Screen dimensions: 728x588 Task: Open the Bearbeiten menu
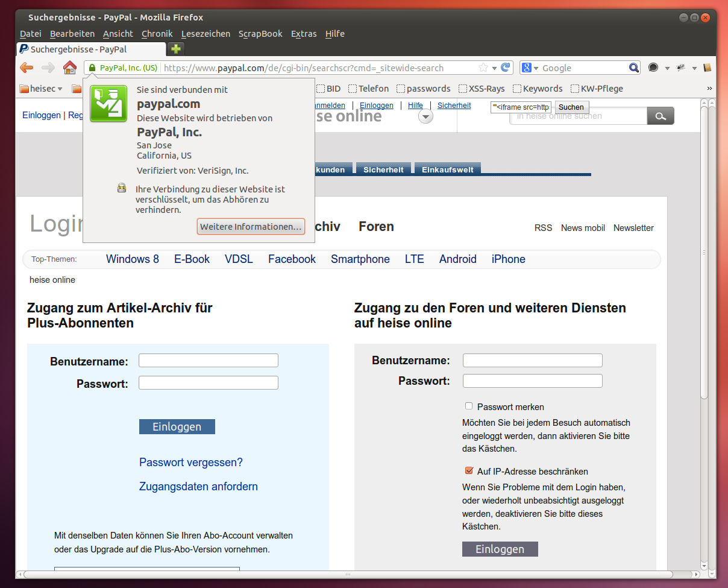tap(72, 34)
